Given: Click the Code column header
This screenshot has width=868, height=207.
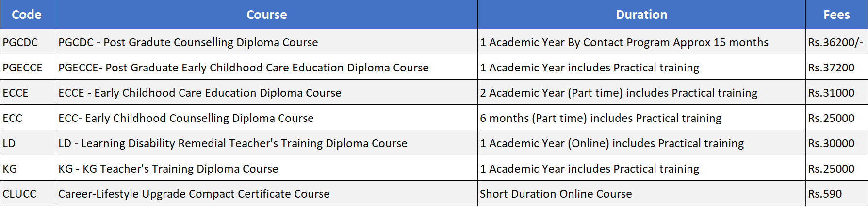Looking at the screenshot, I should (27, 15).
